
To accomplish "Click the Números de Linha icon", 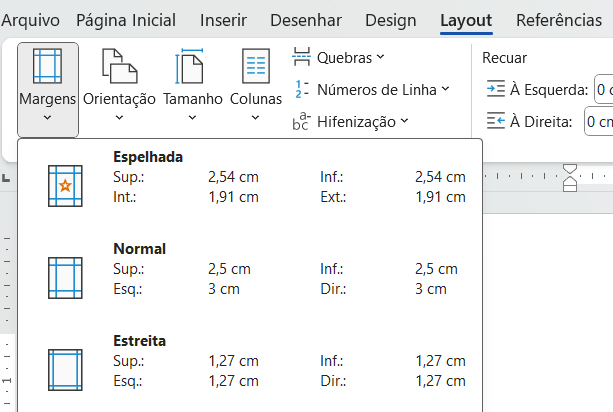I will (301, 90).
